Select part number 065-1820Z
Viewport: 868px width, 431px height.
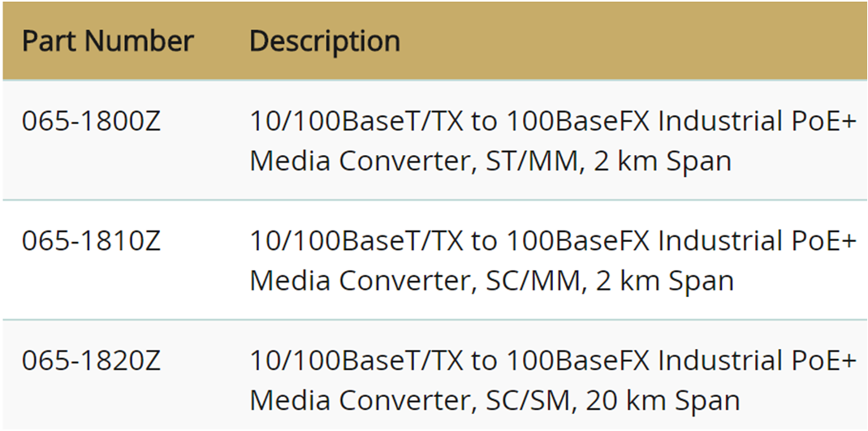pyautogui.click(x=91, y=360)
